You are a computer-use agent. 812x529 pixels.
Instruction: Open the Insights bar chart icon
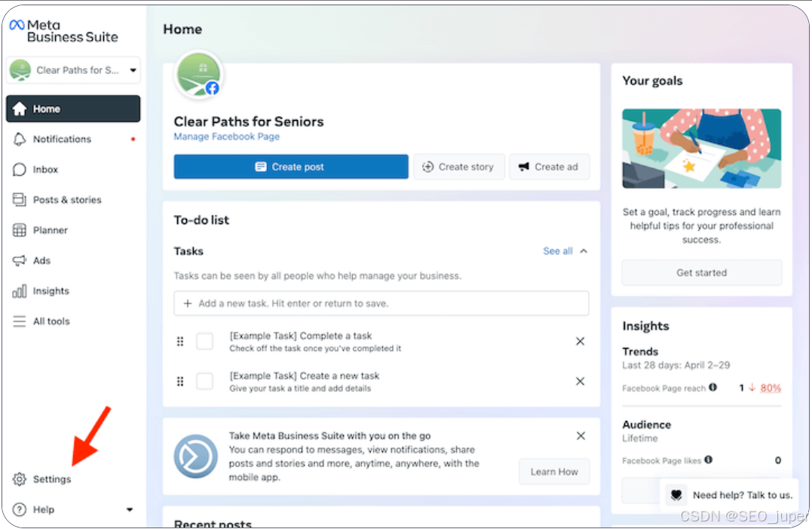tap(20, 291)
